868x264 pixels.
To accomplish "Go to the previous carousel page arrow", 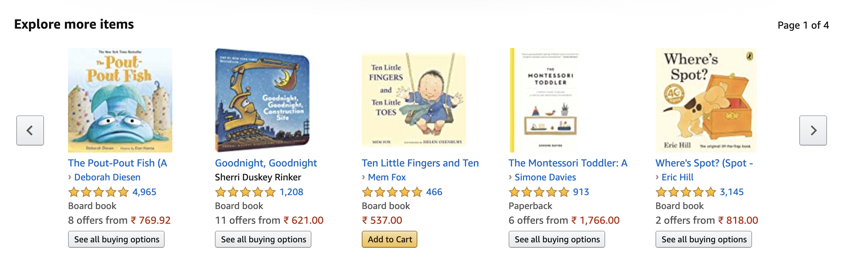I will [x=30, y=130].
